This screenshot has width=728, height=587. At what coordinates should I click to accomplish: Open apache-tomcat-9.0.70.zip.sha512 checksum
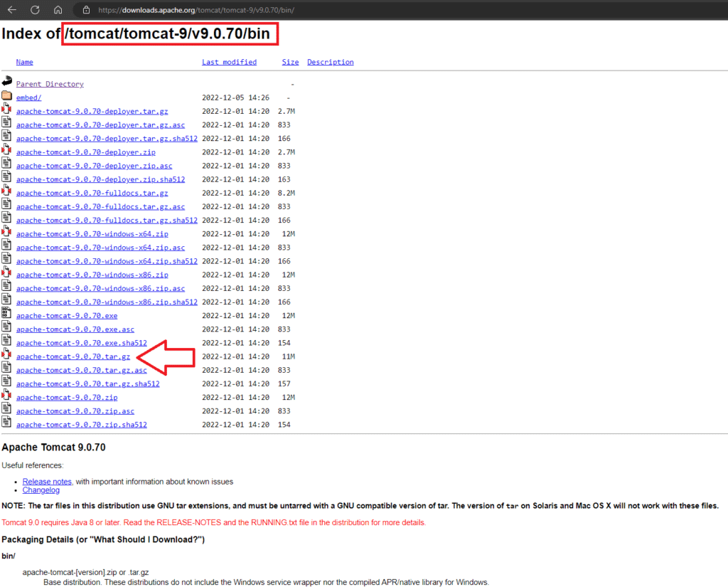point(81,425)
